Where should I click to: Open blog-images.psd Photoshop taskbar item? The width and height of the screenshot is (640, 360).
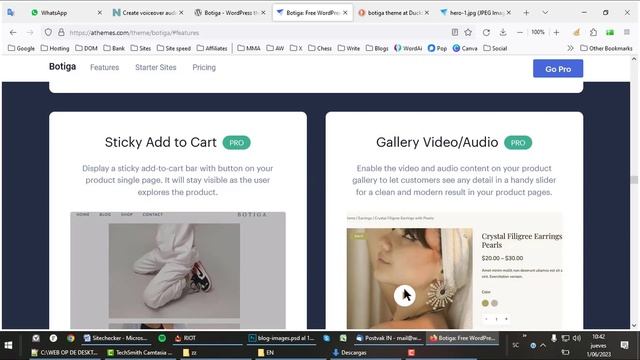click(x=282, y=338)
